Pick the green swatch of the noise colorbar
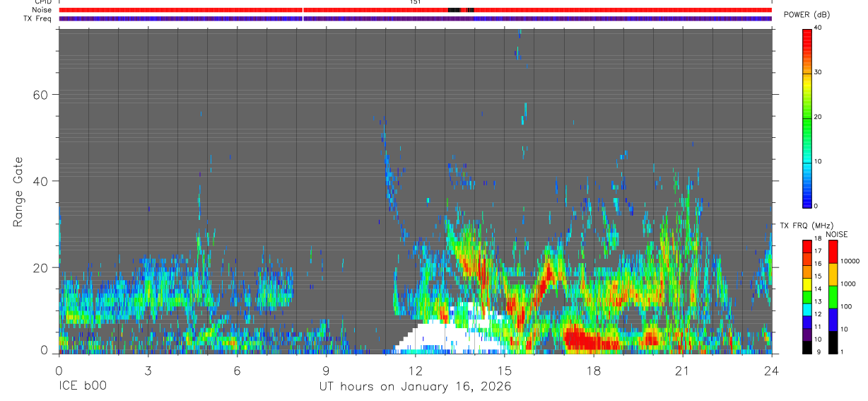Image resolution: width=868 pixels, height=401 pixels. click(x=832, y=297)
